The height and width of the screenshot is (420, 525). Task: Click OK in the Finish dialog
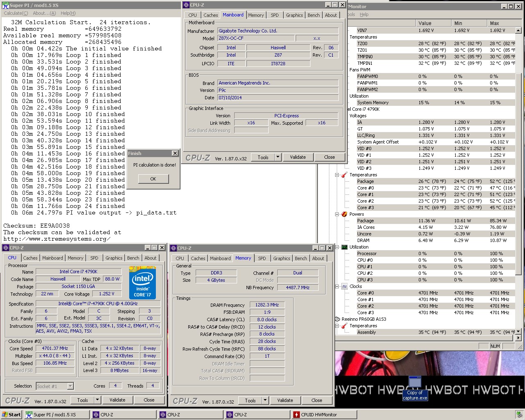[153, 179]
